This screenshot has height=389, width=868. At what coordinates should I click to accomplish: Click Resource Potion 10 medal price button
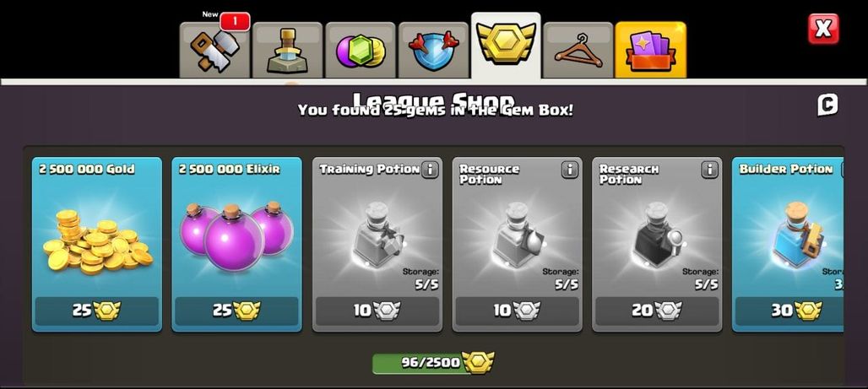[x=517, y=311]
